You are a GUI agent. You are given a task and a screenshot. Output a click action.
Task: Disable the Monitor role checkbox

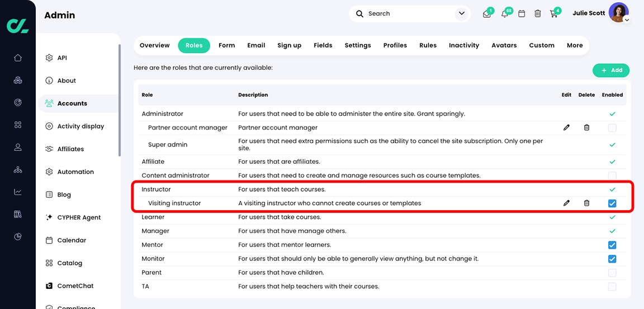[x=612, y=259]
